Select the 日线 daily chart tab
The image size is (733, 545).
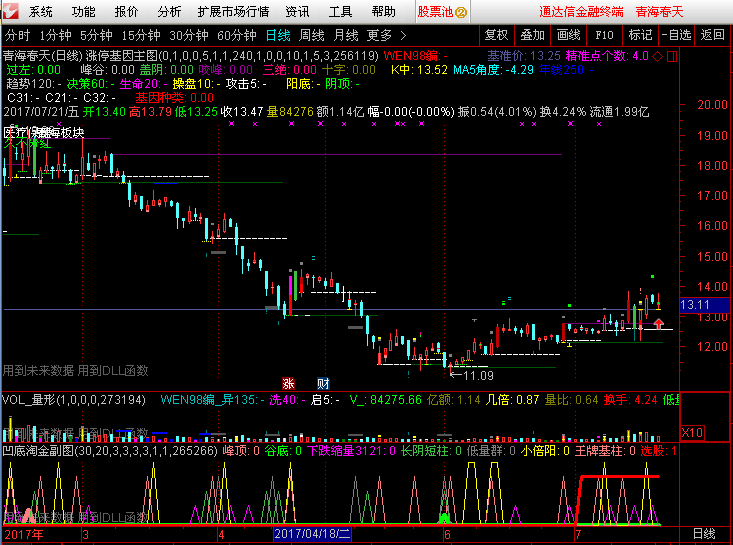click(278, 36)
